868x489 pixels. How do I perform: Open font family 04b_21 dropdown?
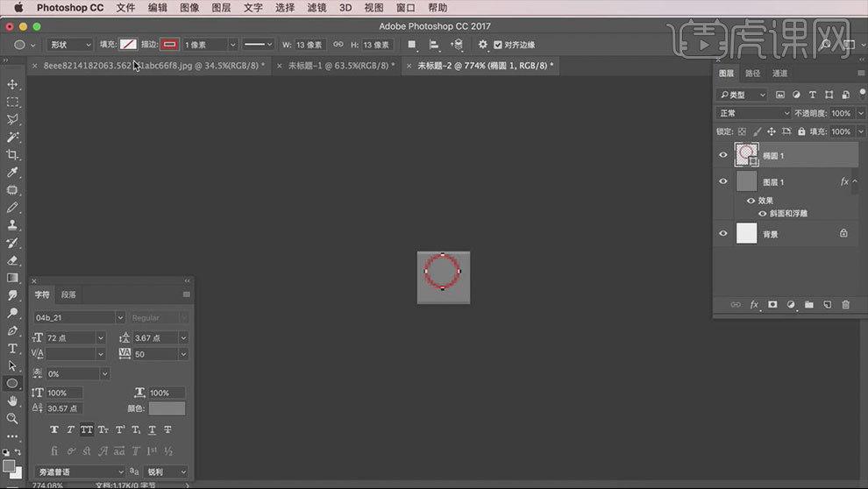tap(120, 317)
